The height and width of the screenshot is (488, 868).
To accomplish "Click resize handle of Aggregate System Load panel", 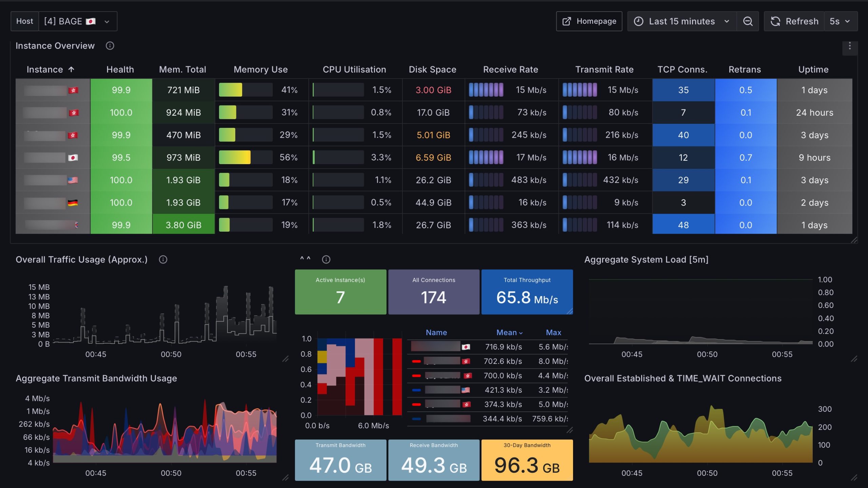I will pyautogui.click(x=854, y=359).
